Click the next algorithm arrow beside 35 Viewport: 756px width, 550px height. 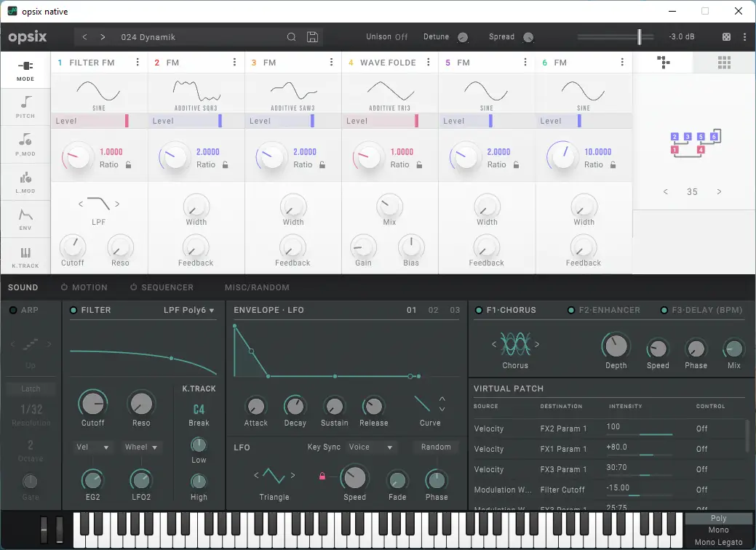tap(719, 191)
